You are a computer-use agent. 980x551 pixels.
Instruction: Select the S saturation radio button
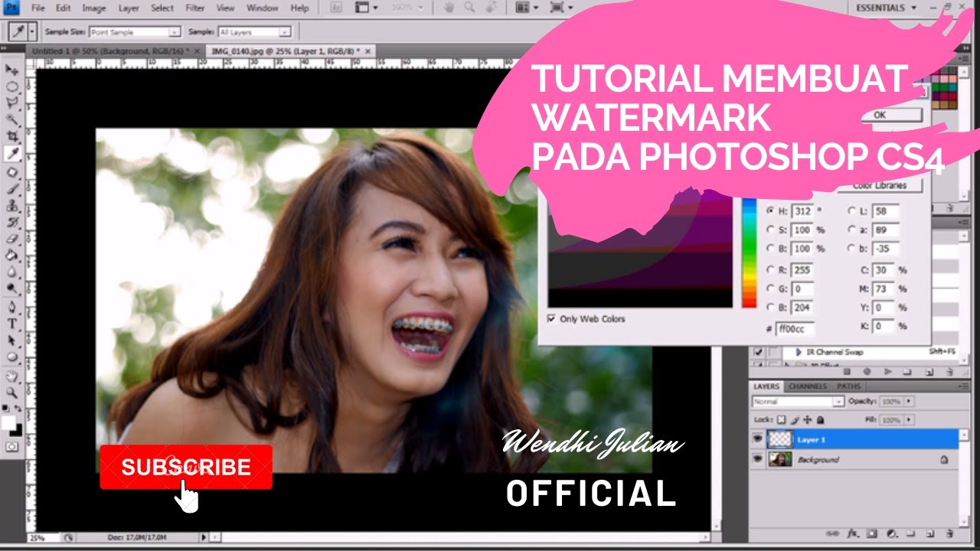pos(770,230)
